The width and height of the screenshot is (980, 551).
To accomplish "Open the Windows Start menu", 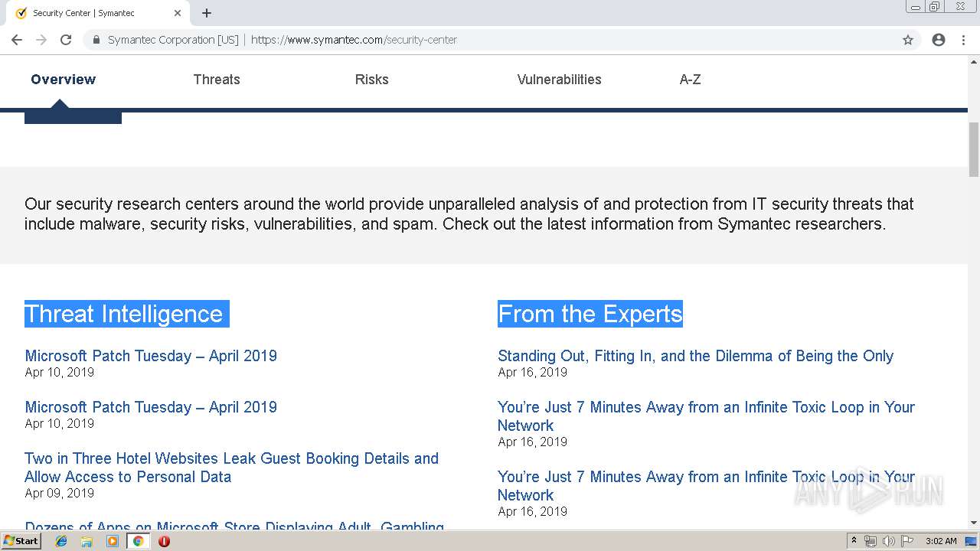I will click(21, 541).
